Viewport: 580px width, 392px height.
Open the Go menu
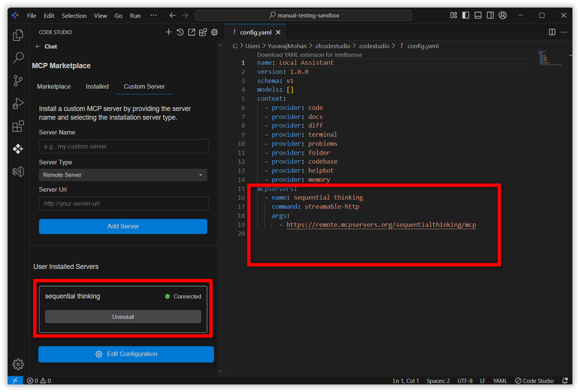click(119, 16)
